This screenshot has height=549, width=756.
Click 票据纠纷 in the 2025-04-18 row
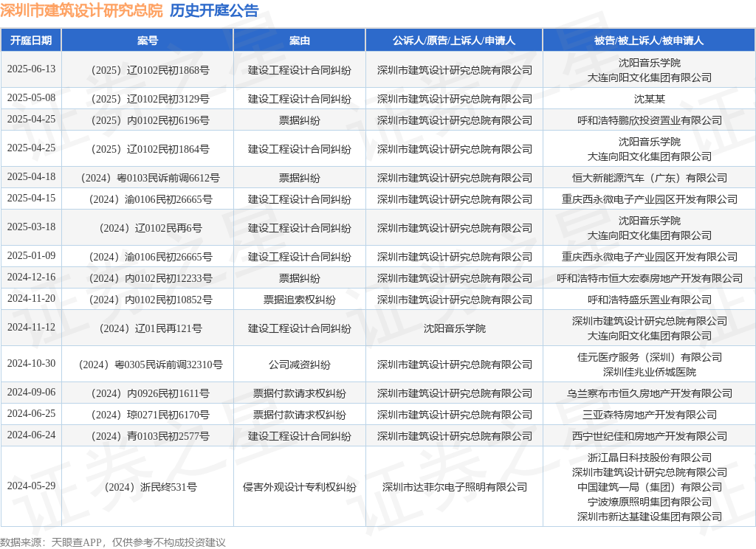[x=300, y=179]
